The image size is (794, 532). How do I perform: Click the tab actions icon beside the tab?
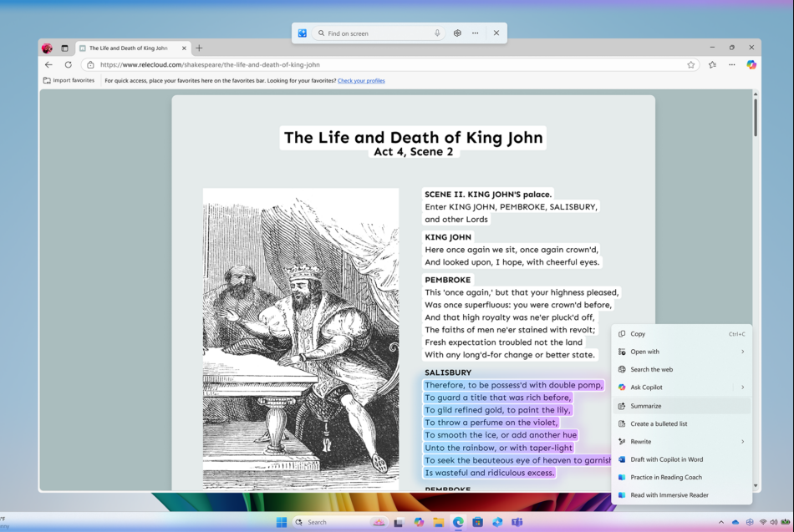(64, 48)
